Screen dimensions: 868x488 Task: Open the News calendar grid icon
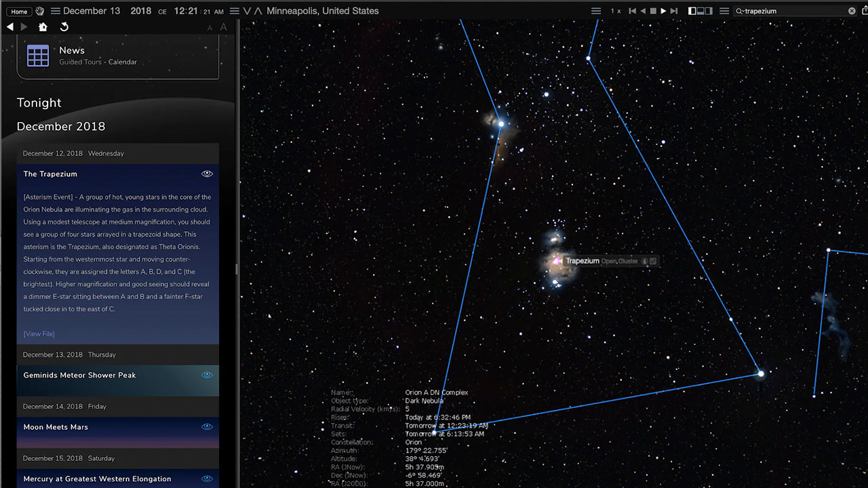38,56
